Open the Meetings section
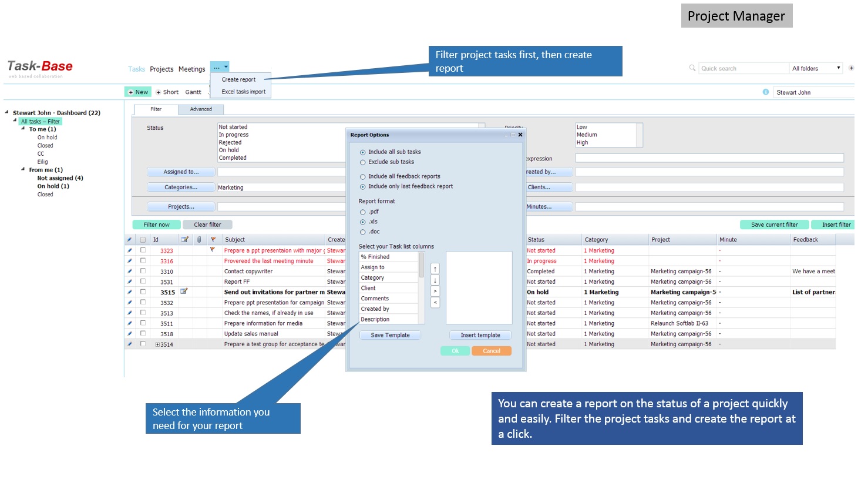The image size is (868, 489). 191,69
